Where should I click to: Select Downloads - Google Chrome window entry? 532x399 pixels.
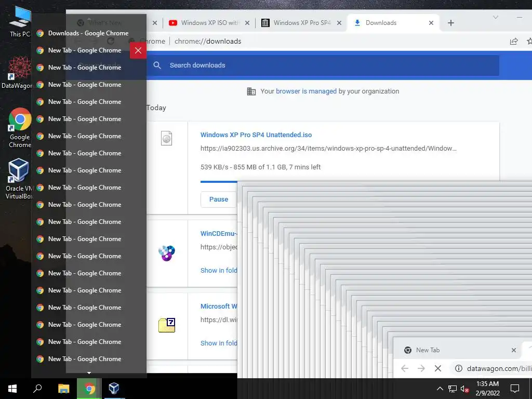pos(89,33)
